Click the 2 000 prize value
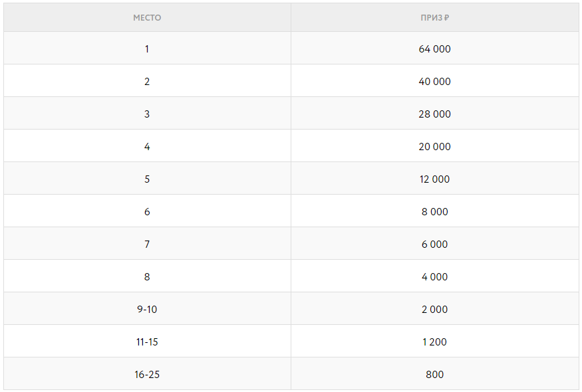Screen dimensions: 582x392 434,310
